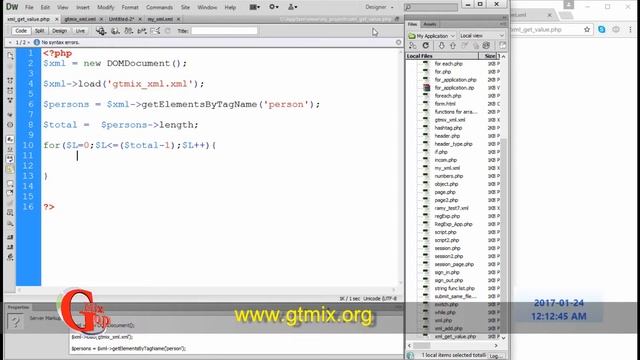The width and height of the screenshot is (640, 360).
Task: Click the file management icon in document toolbar
Action: click(128, 31)
